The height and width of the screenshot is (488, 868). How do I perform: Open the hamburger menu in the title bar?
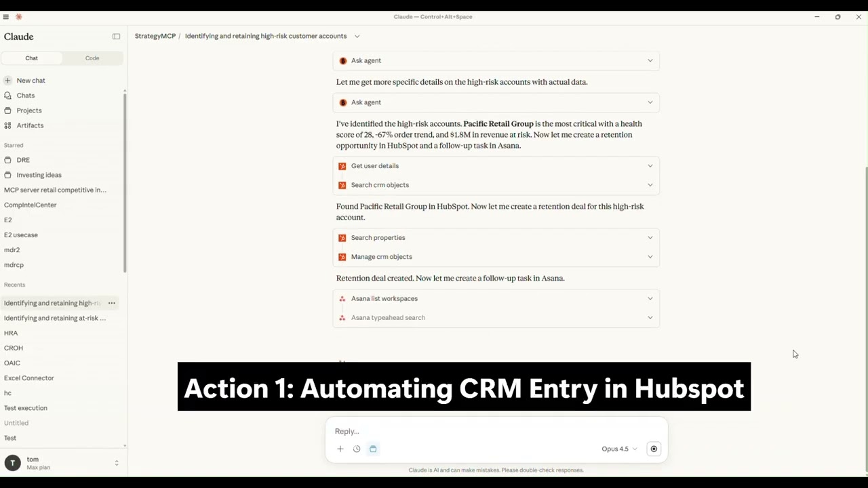coord(6,17)
